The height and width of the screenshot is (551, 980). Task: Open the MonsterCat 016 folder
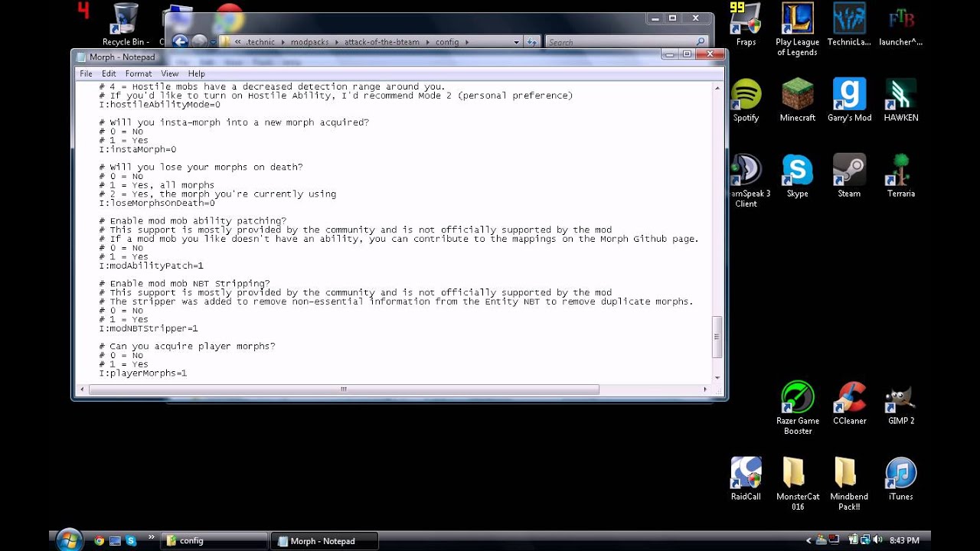pyautogui.click(x=797, y=484)
